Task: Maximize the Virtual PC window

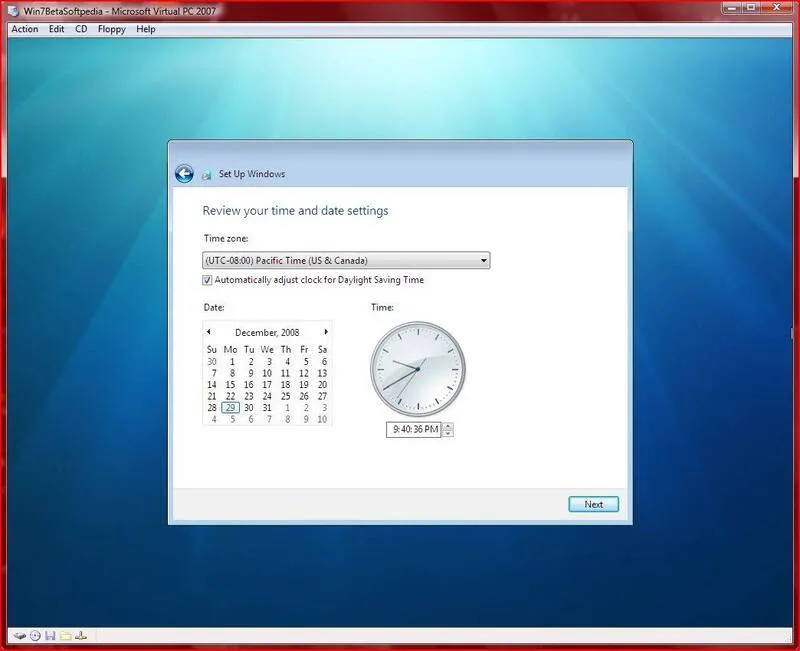Action: [x=751, y=8]
